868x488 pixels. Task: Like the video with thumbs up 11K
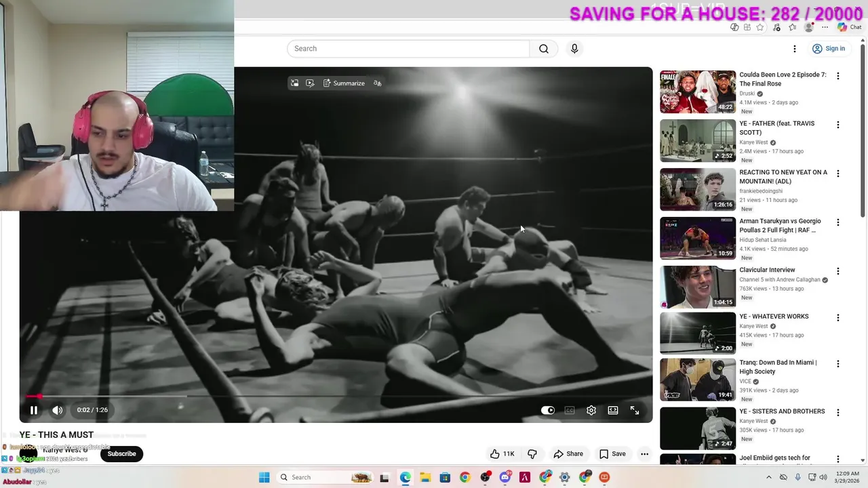(x=502, y=454)
